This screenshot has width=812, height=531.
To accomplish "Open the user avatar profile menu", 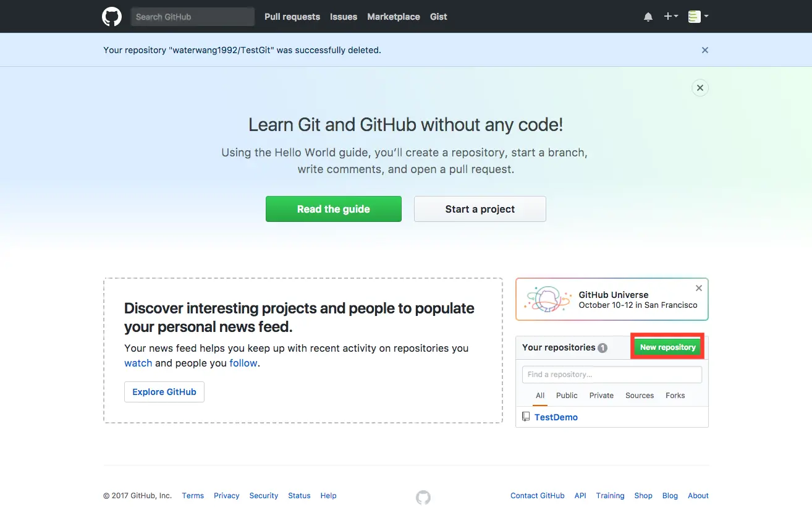I will [698, 17].
